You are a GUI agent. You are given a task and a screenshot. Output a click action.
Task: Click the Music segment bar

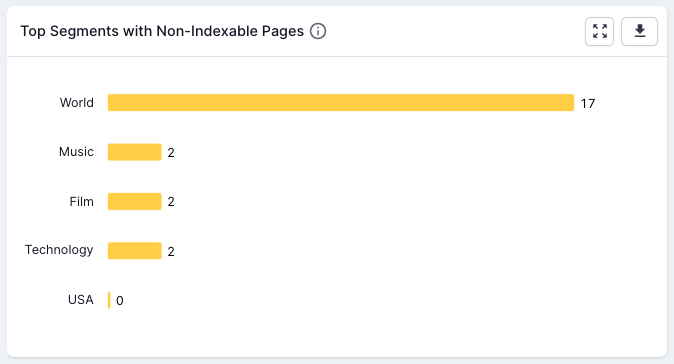click(x=135, y=152)
